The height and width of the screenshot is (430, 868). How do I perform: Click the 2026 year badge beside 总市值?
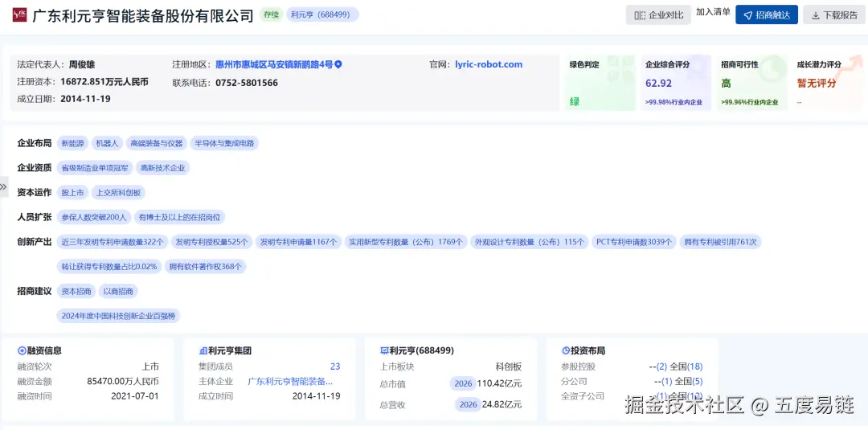463,383
